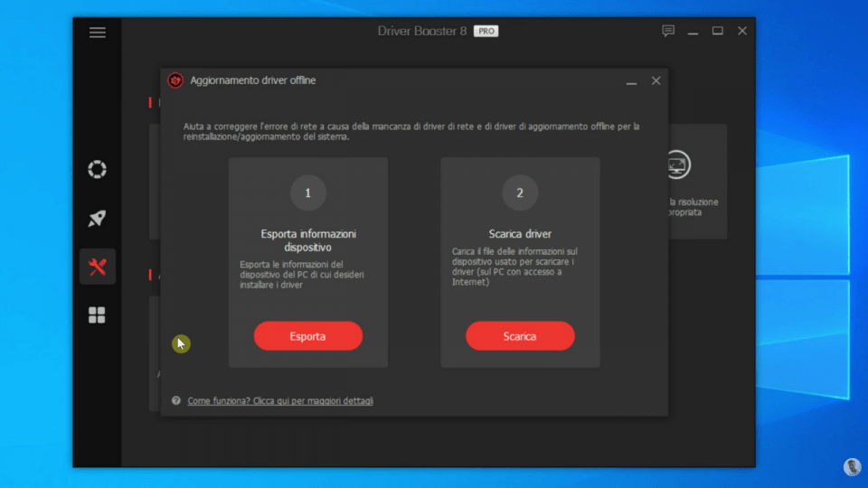868x488 pixels.
Task: Click the screen resolution fix tool icon
Action: pos(677,164)
